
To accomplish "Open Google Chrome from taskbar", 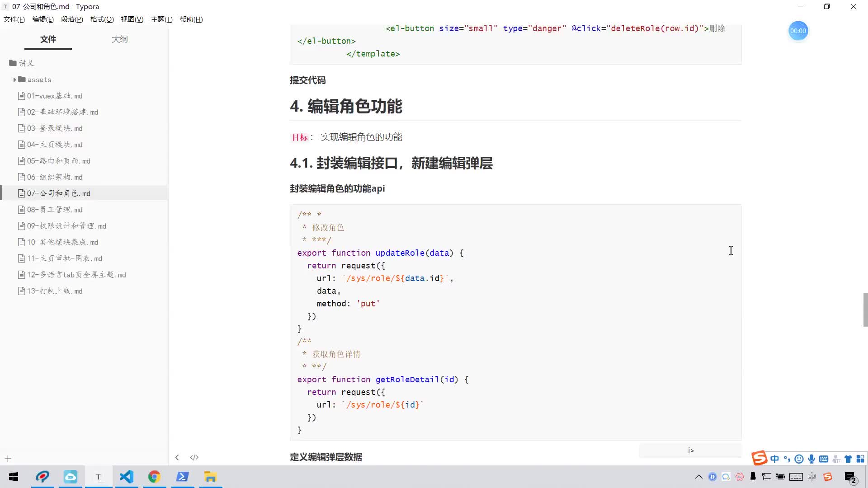I will (x=155, y=477).
